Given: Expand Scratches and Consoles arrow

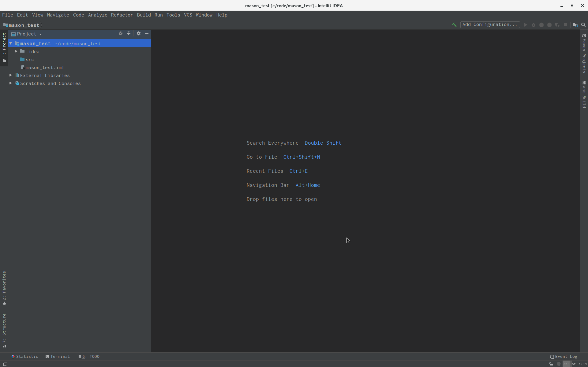Looking at the screenshot, I should 11,83.
